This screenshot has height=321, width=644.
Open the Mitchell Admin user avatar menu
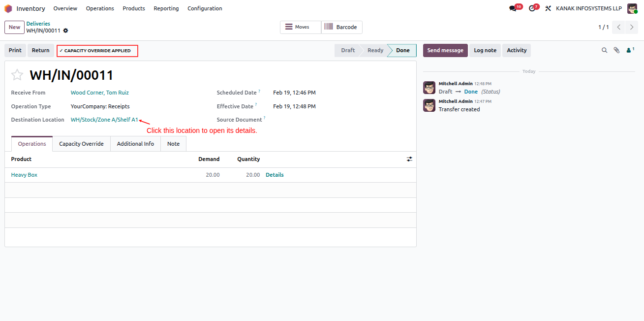pyautogui.click(x=632, y=8)
